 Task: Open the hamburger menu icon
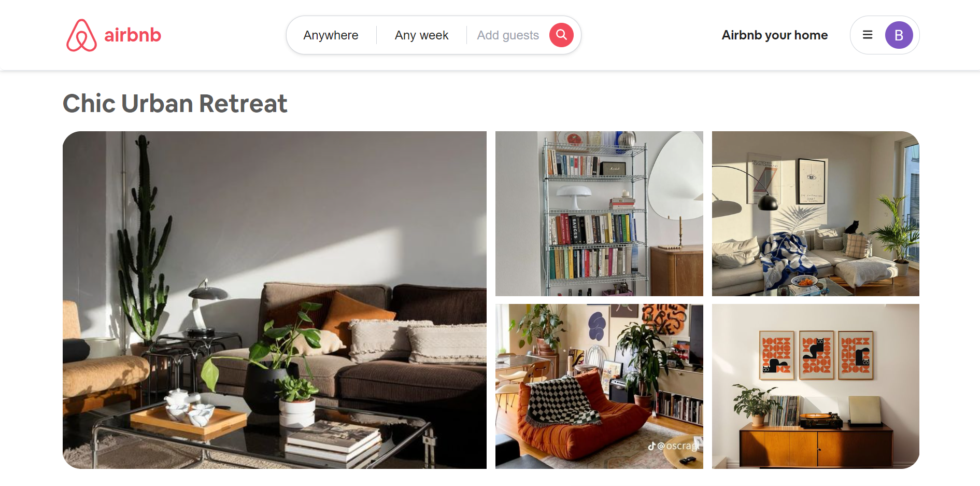coord(868,35)
